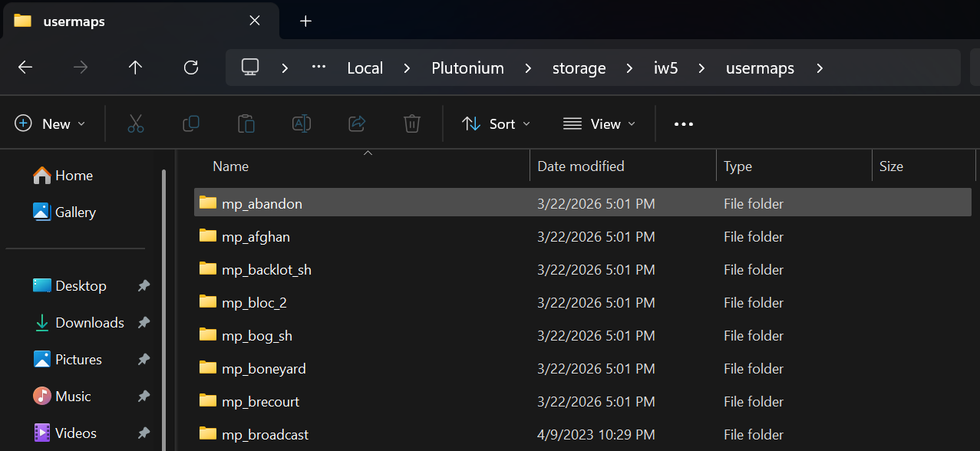Select the mp_brecourt folder name
Viewport: 980px width, 451px height.
(260, 402)
